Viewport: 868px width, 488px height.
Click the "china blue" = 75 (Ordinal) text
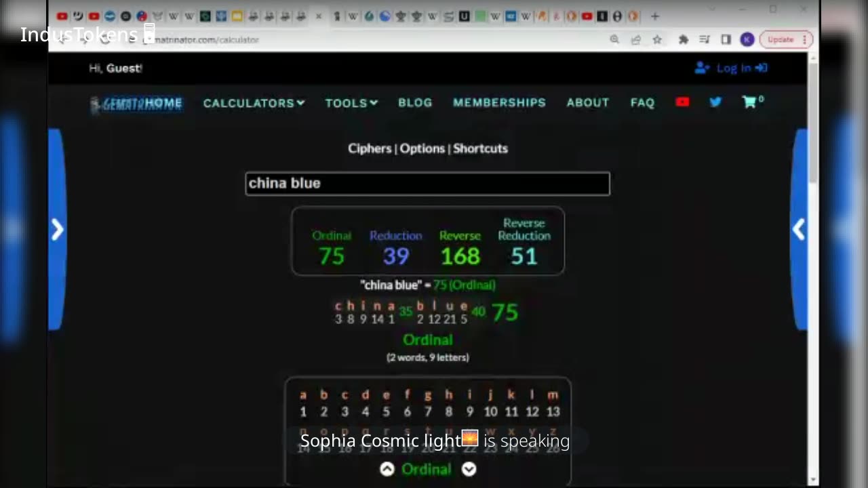click(x=428, y=285)
